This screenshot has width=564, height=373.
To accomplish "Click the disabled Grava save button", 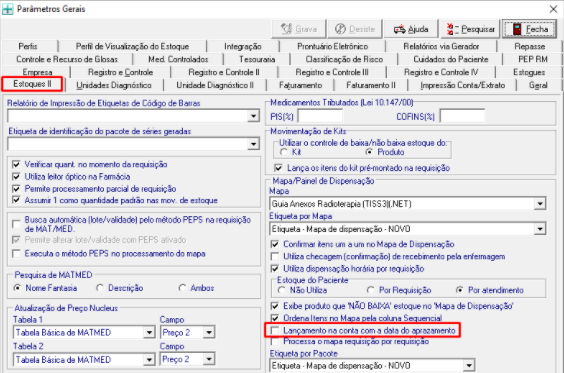I will coord(299,29).
